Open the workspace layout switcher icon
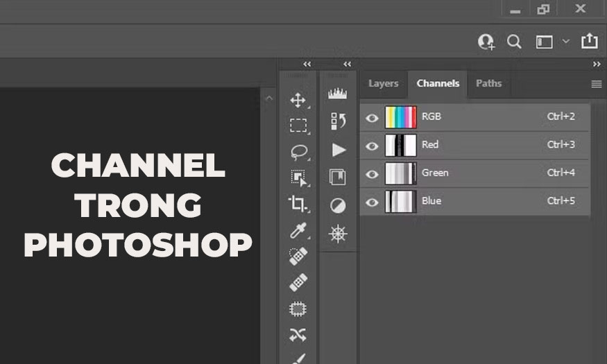The image size is (607, 364). [544, 42]
